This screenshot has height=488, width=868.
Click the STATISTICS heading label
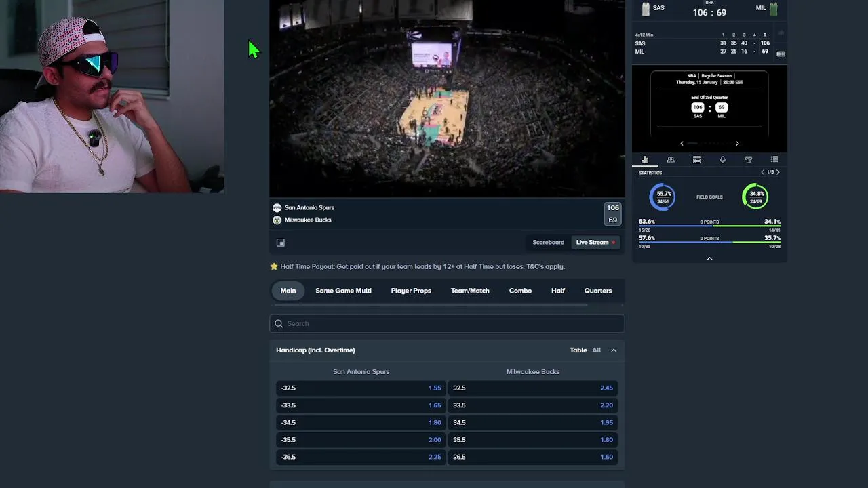click(650, 173)
